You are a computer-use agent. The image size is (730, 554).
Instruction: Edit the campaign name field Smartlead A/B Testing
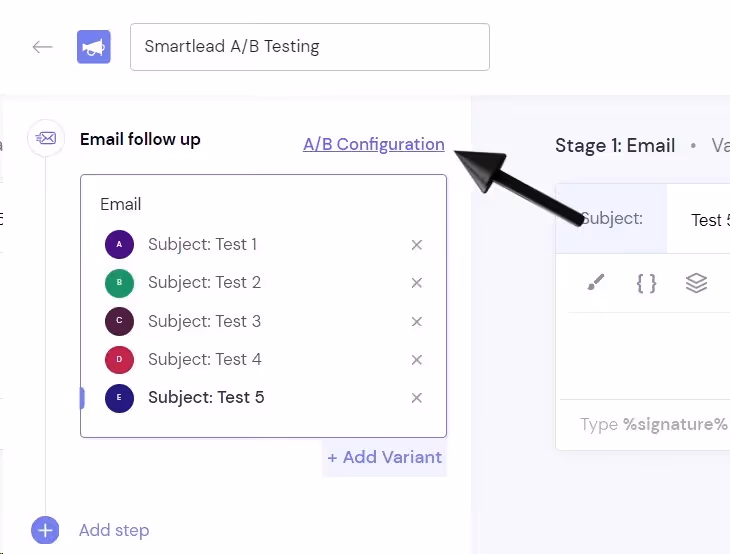[310, 47]
